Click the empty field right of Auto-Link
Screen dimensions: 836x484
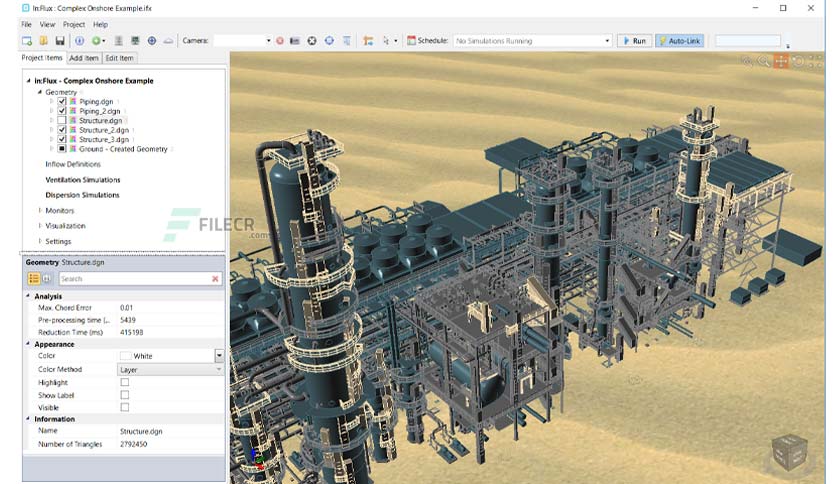(x=747, y=41)
